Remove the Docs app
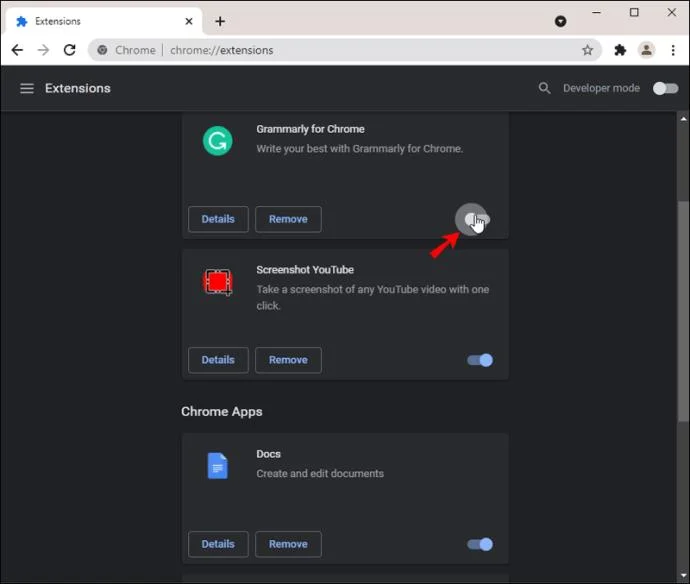690x584 pixels. pyautogui.click(x=288, y=544)
